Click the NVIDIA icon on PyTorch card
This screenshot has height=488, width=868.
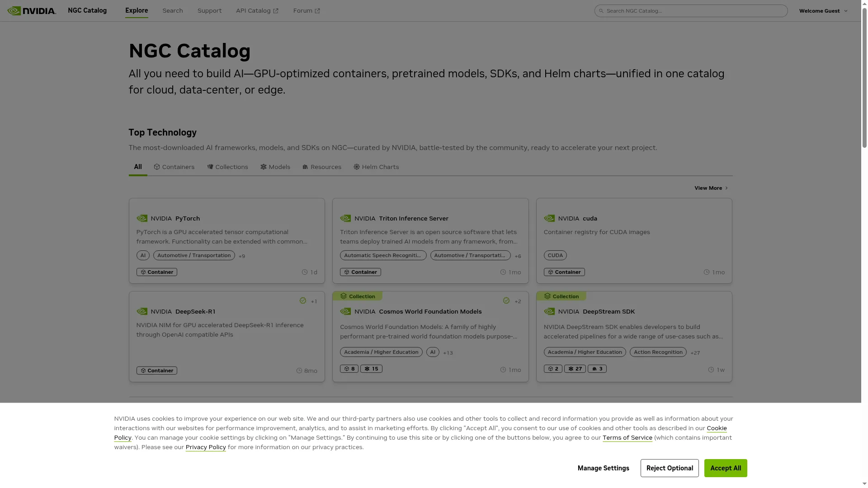pyautogui.click(x=142, y=219)
